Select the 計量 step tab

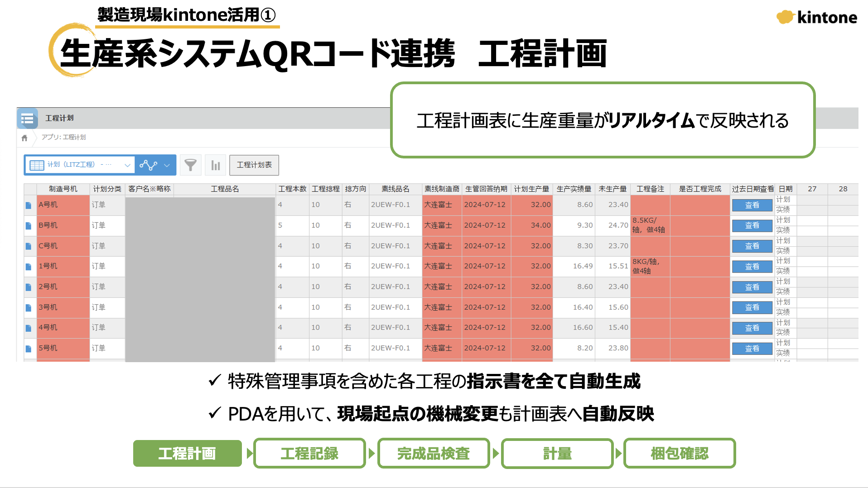click(x=557, y=453)
